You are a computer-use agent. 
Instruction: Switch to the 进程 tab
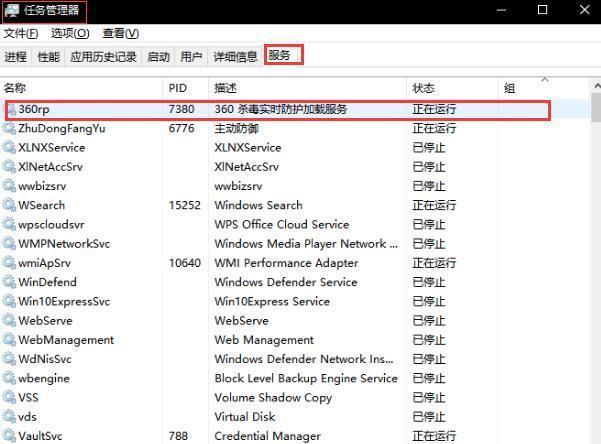(16, 57)
